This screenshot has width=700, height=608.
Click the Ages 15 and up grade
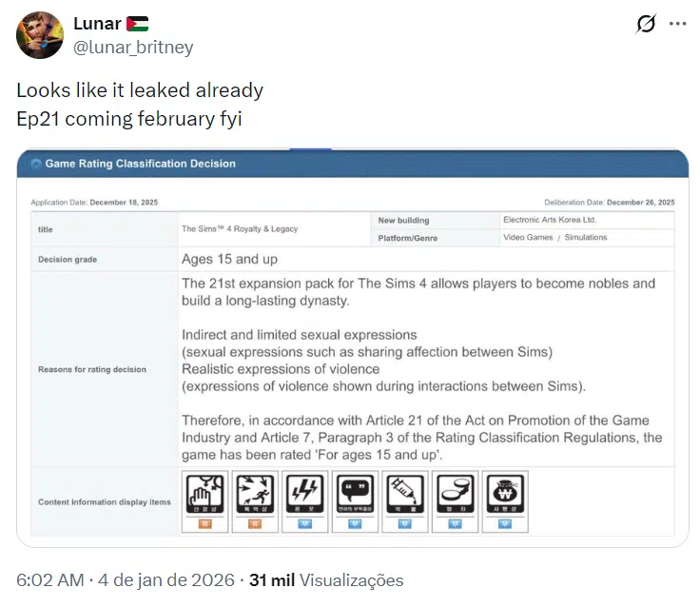coord(229,259)
